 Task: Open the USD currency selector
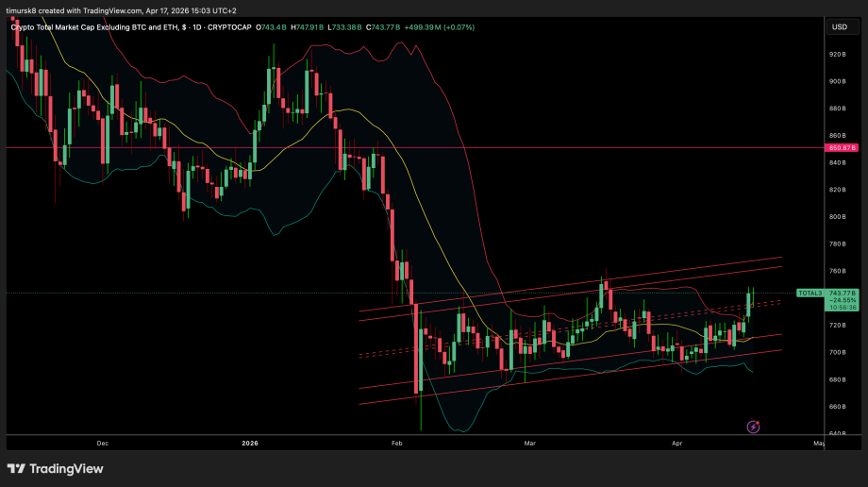tap(839, 27)
